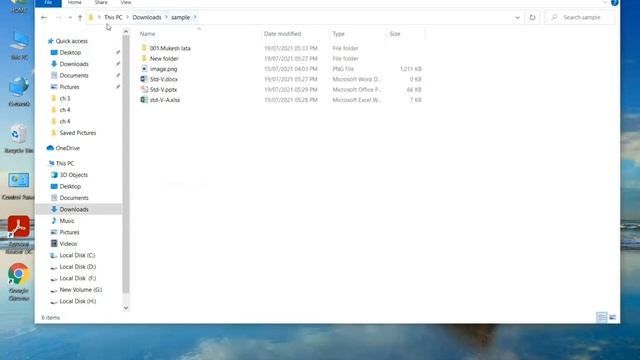This screenshot has width=640, height=360.
Task: Switch to large icons view layout
Action: coord(612,317)
